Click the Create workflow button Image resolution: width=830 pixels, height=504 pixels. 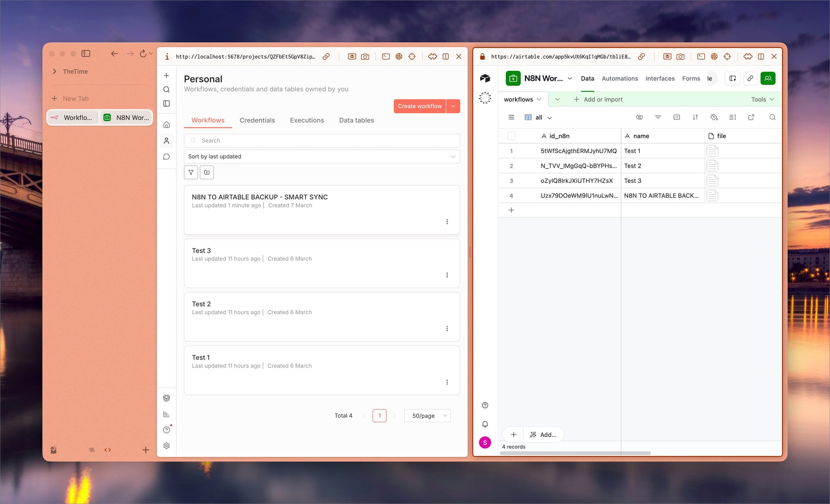[x=419, y=106]
